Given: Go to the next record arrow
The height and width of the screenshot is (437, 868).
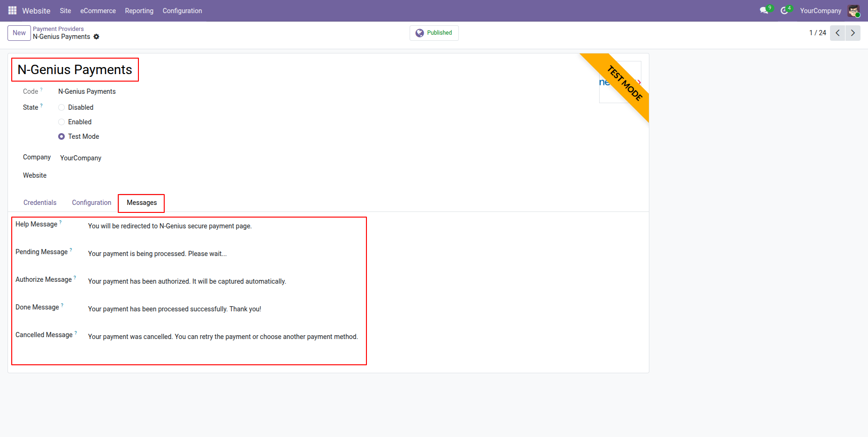Looking at the screenshot, I should (853, 33).
